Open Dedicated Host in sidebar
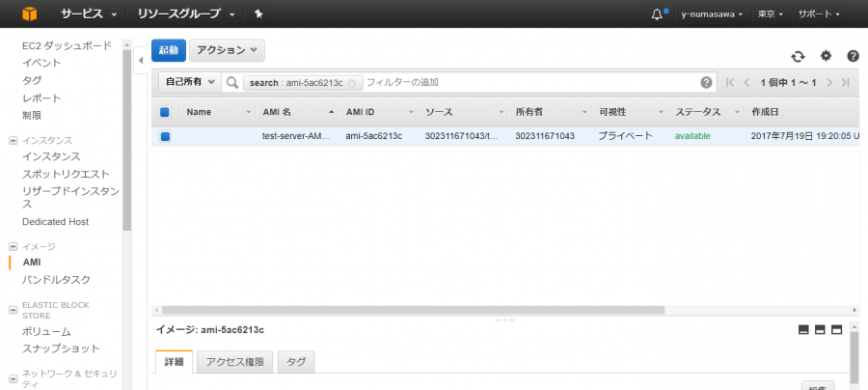Viewport: 868px width, 390px height. [55, 222]
